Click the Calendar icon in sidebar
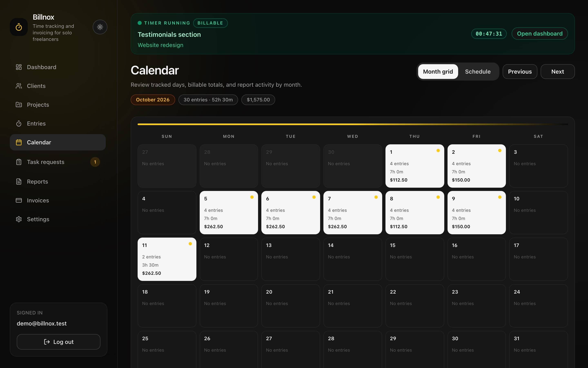Image resolution: width=588 pixels, height=368 pixels. click(x=19, y=142)
